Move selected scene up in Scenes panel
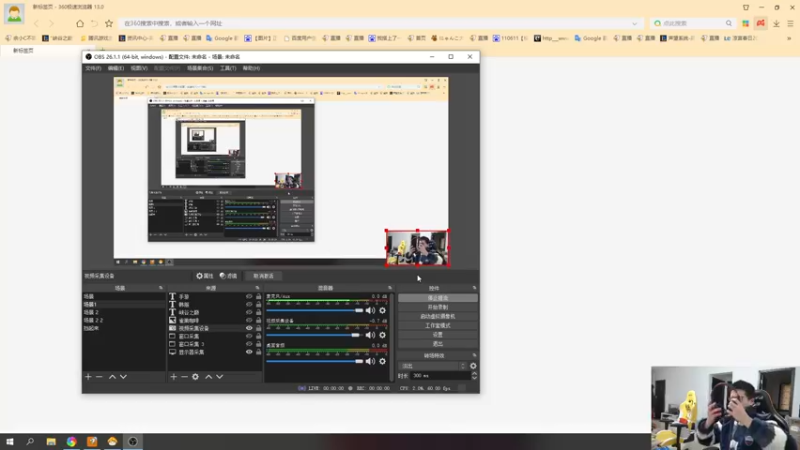 (112, 377)
